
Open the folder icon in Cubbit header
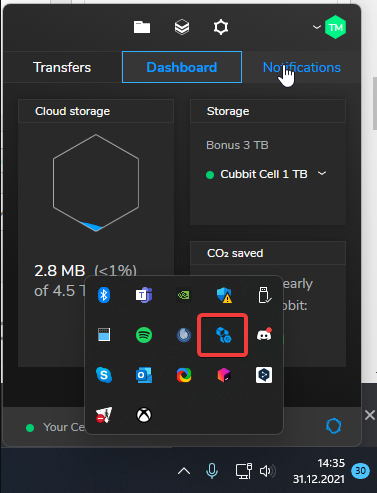142,27
